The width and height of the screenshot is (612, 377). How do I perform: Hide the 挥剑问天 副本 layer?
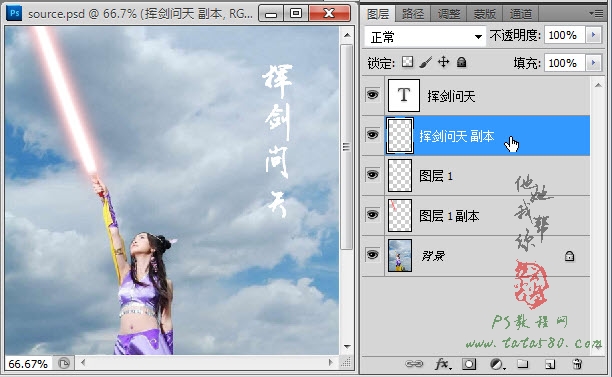(373, 135)
